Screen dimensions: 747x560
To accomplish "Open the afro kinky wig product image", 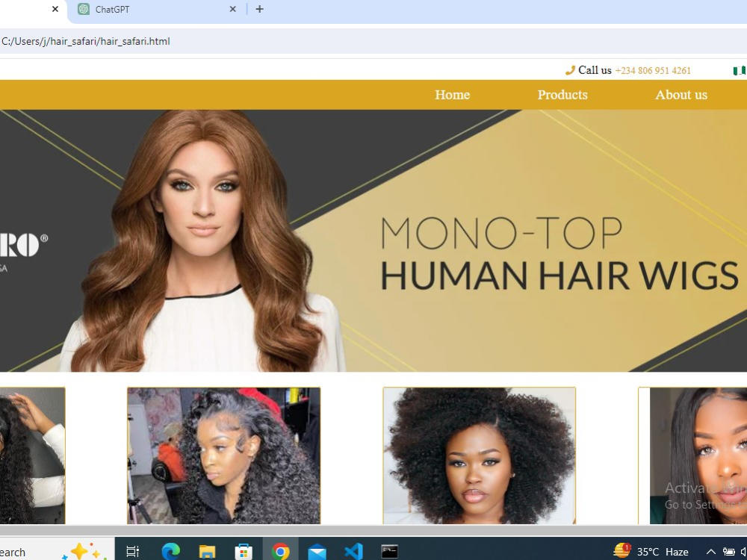I will [x=480, y=455].
